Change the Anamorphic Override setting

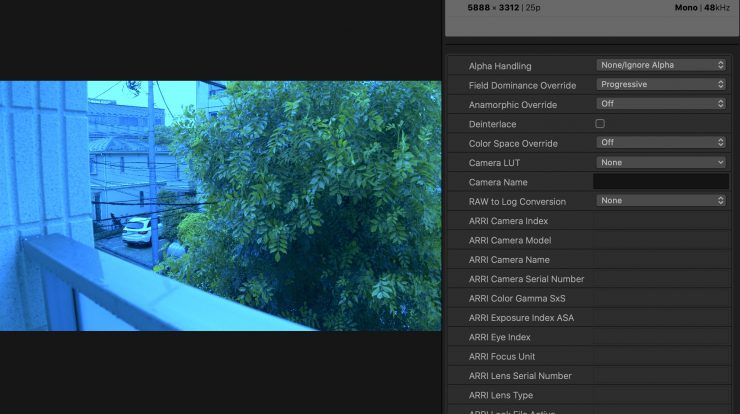point(661,104)
